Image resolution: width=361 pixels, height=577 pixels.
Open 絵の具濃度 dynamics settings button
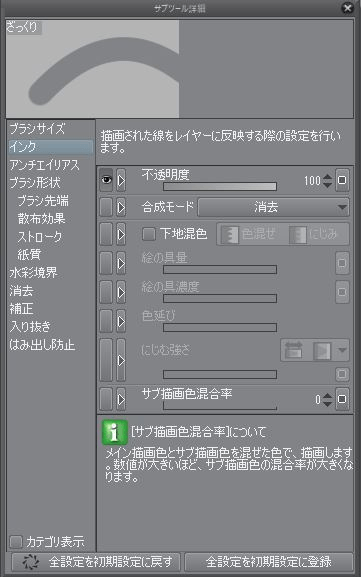(x=342, y=292)
